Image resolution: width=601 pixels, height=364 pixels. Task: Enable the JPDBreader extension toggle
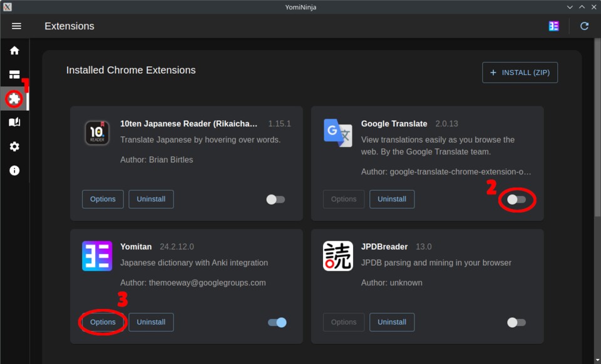point(516,323)
